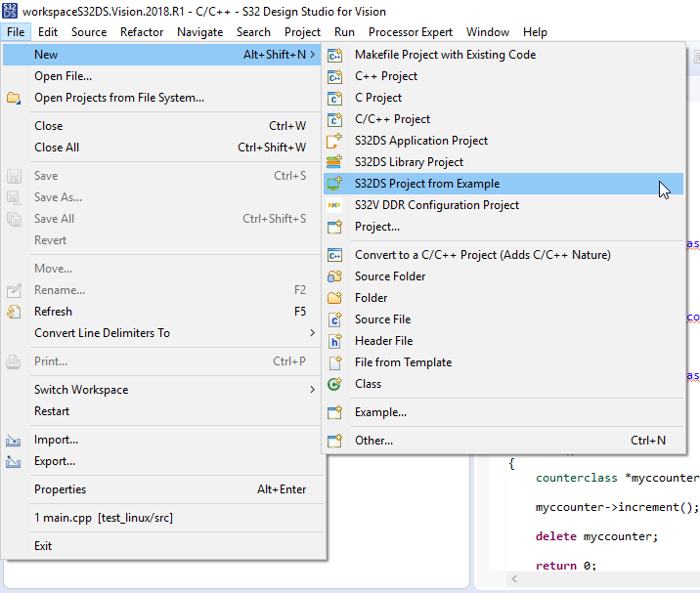Click the C Project icon in submenu
Viewport: 700px width, 593px height.
(x=334, y=98)
